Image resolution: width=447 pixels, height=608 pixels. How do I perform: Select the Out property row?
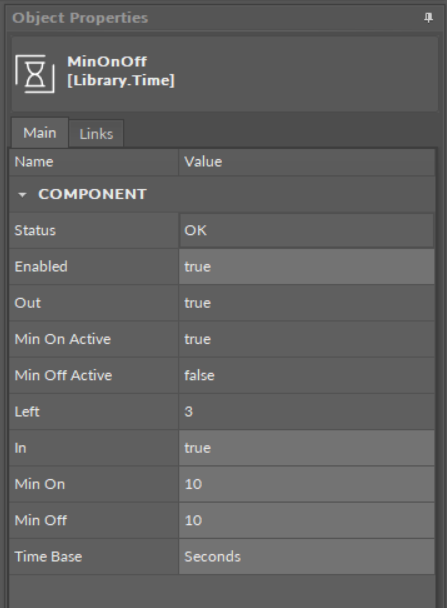click(222, 303)
